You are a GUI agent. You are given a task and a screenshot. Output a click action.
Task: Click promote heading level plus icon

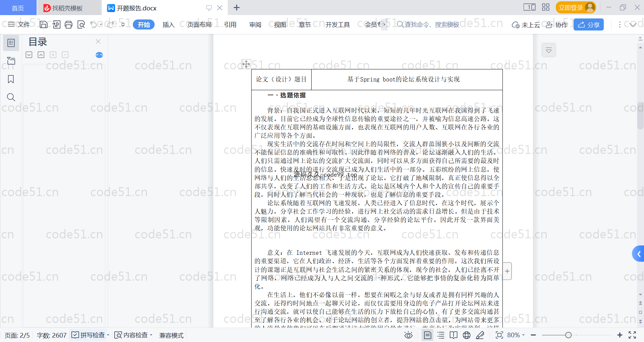click(53, 55)
